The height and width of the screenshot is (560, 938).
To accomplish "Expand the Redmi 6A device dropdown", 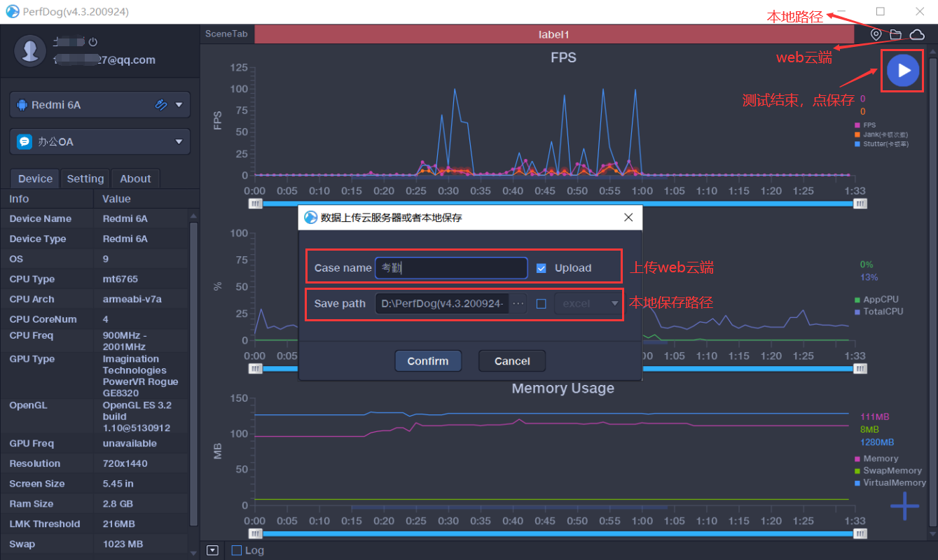I will pyautogui.click(x=179, y=105).
